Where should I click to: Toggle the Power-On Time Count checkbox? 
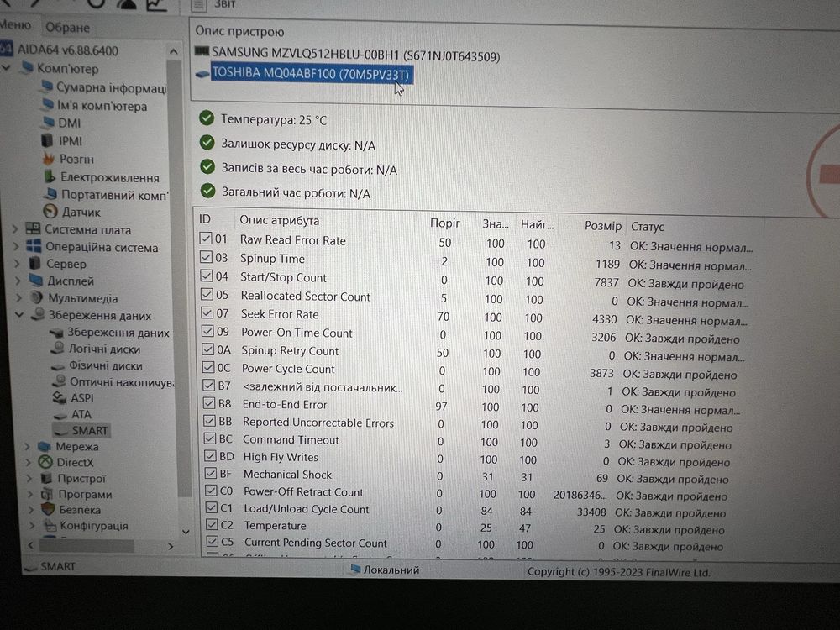click(207, 331)
